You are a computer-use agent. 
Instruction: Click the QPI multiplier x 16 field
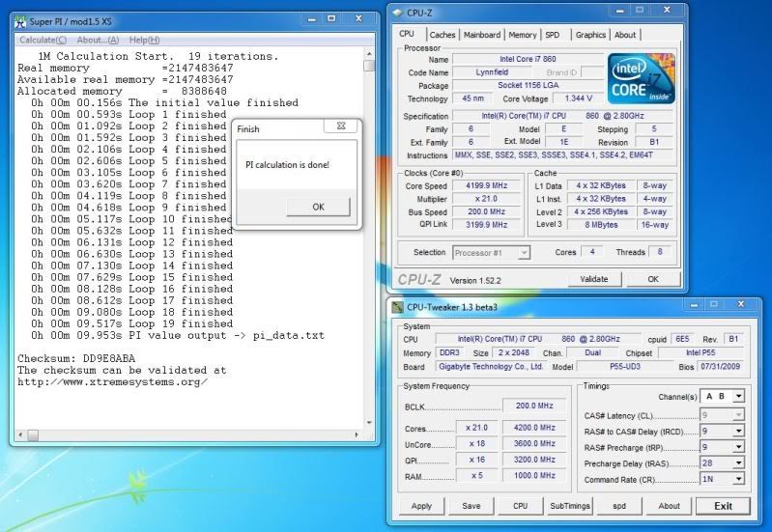(x=476, y=460)
